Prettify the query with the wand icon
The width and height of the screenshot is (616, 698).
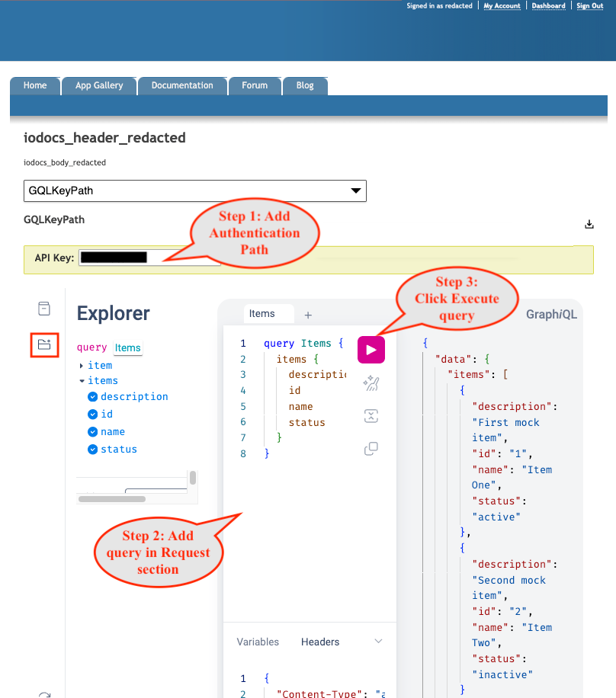(x=371, y=383)
